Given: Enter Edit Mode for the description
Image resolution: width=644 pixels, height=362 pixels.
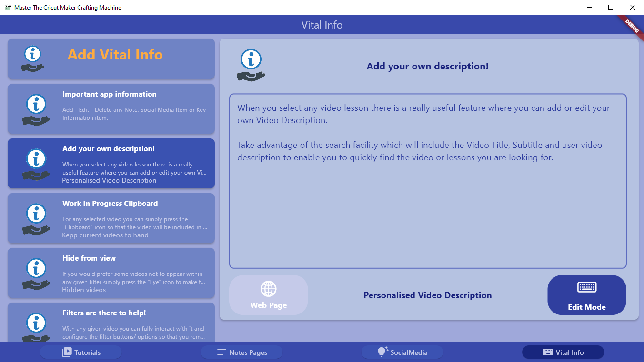Looking at the screenshot, I should click(x=587, y=295).
